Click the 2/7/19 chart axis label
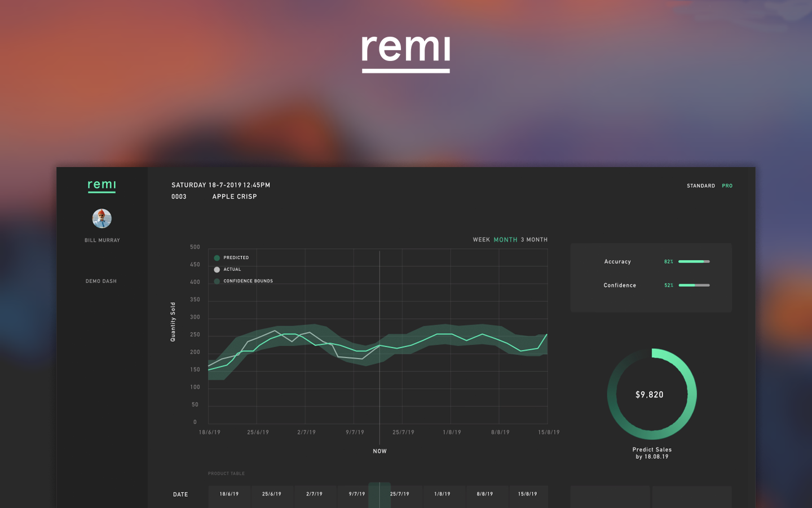 tap(307, 432)
